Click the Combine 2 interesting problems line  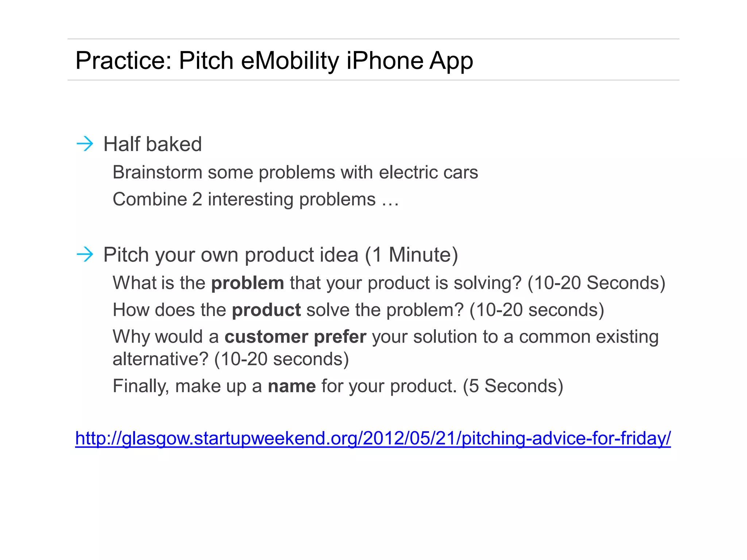coord(255,199)
